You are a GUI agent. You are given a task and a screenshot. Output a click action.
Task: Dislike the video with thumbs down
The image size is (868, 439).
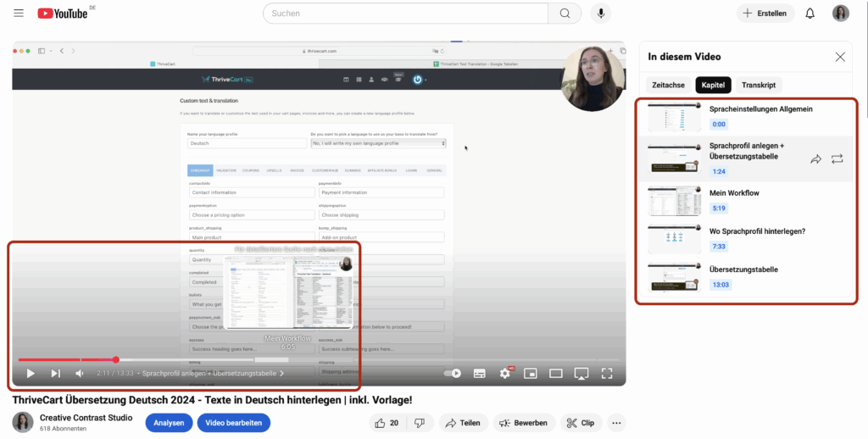point(420,423)
